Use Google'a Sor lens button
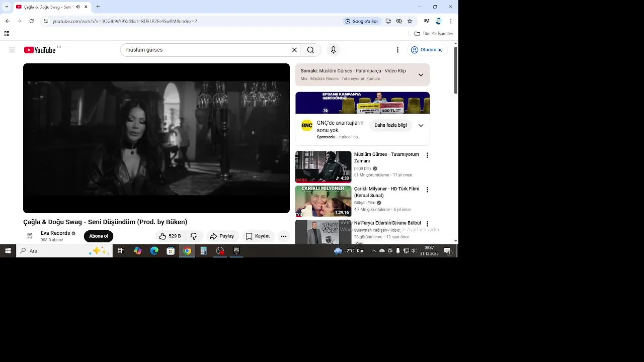 click(361, 21)
